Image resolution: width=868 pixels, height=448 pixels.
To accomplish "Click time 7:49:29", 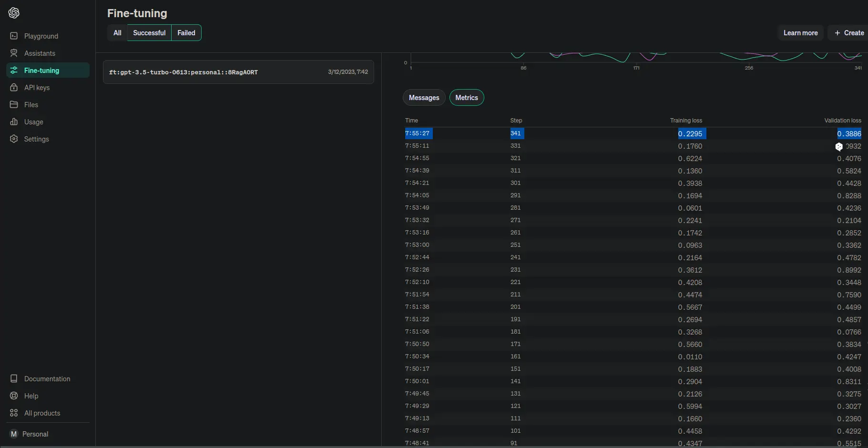I will [x=417, y=406].
